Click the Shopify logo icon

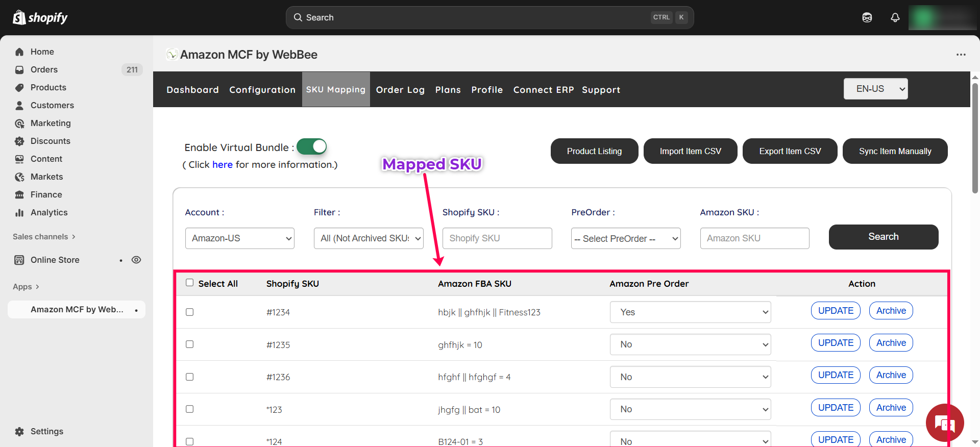(x=19, y=17)
